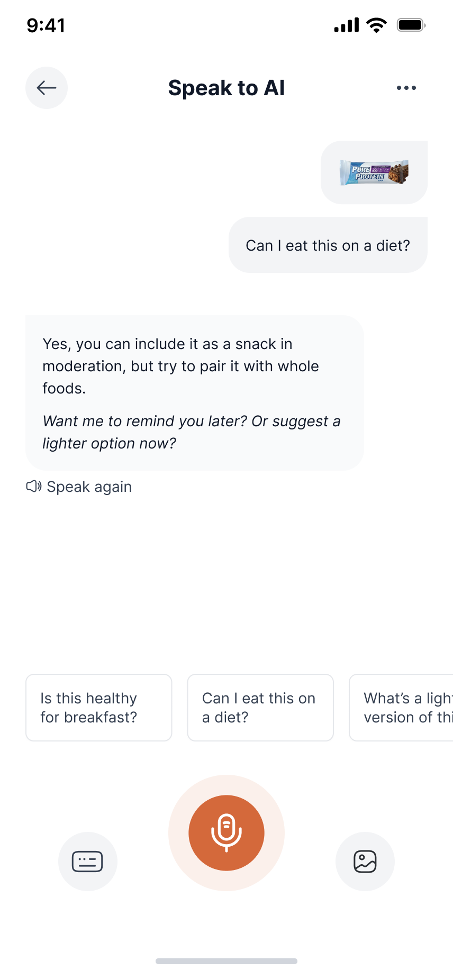Tap the back arrow button
The height and width of the screenshot is (980, 453).
click(x=47, y=88)
